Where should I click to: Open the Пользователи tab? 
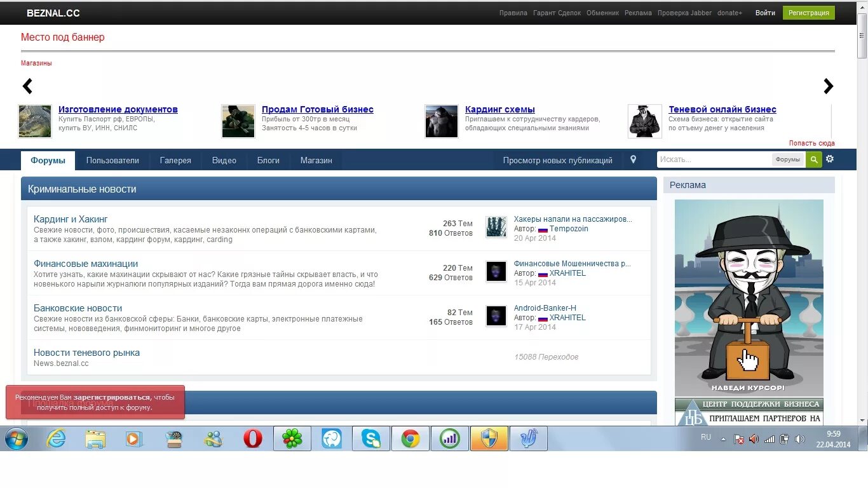[112, 160]
